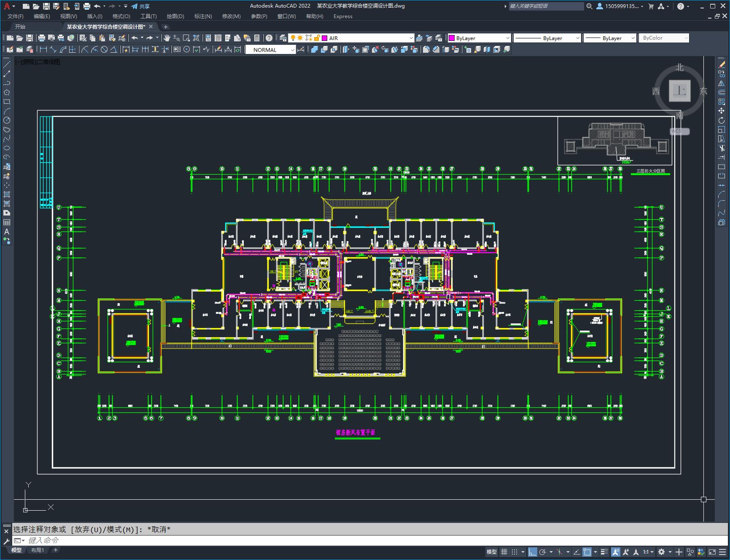Open the 绘图(D) menu

coord(175,16)
